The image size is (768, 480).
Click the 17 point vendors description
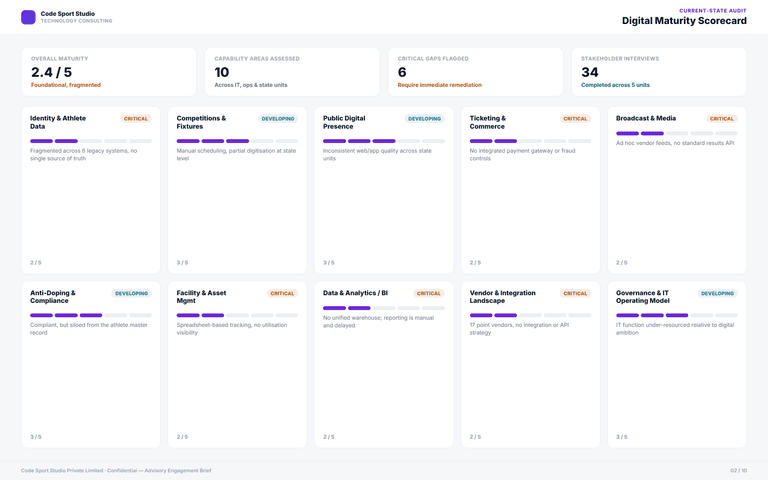(x=519, y=329)
